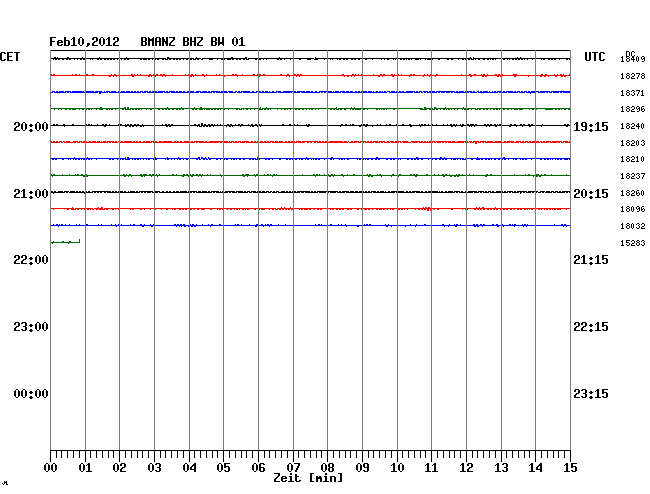
Task: Click the CET timezone label
Action: [10, 57]
